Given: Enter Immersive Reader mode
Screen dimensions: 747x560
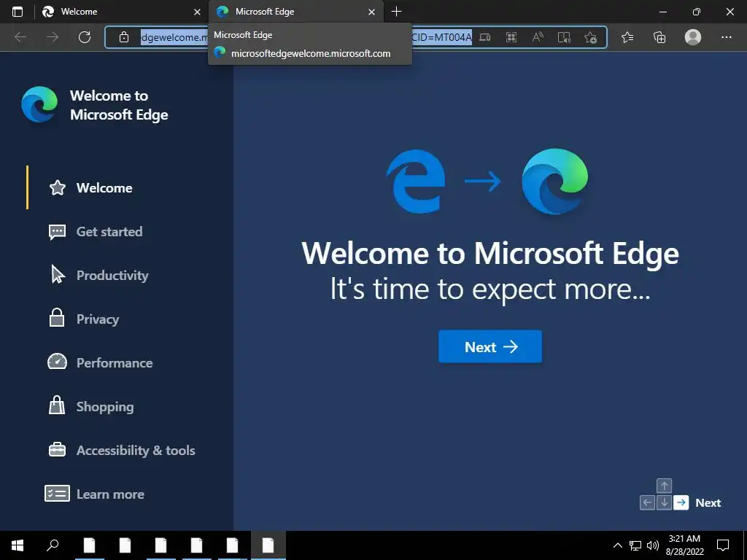Looking at the screenshot, I should (x=564, y=37).
